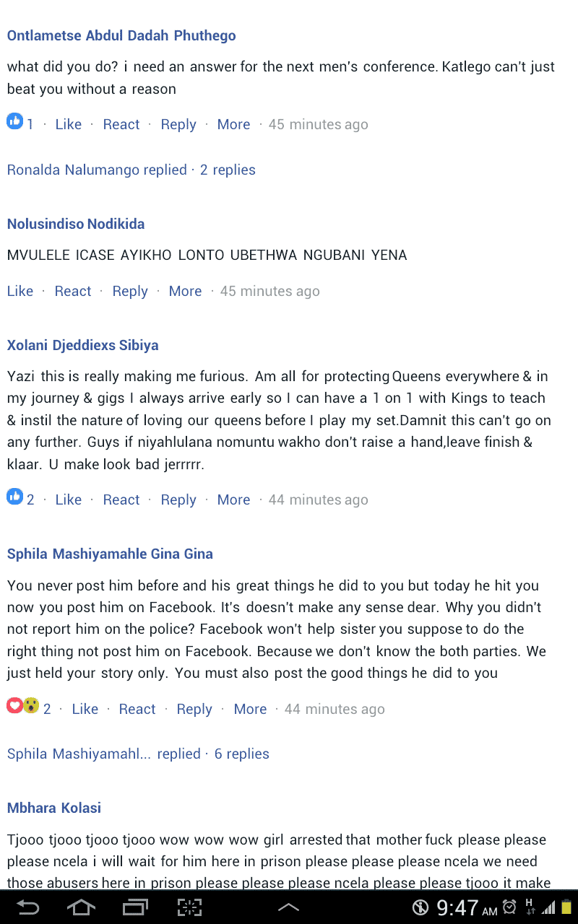Viewport: 578px width, 924px height.
Task: Tap like reaction icon on Ontlametse's comment
Action: [15, 121]
